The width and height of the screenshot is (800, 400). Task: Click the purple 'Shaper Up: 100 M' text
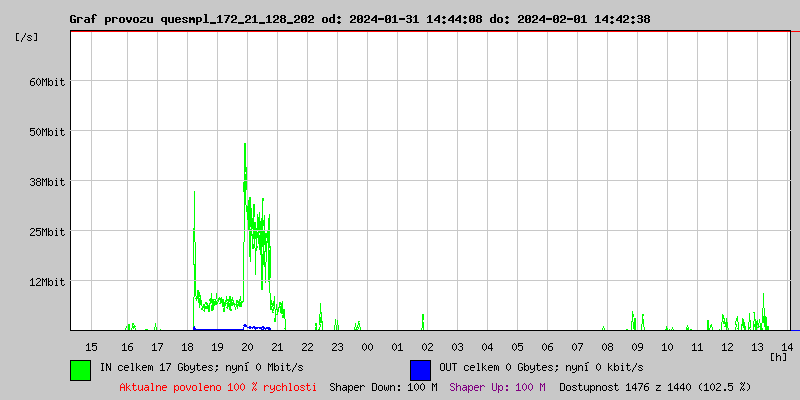click(x=497, y=387)
